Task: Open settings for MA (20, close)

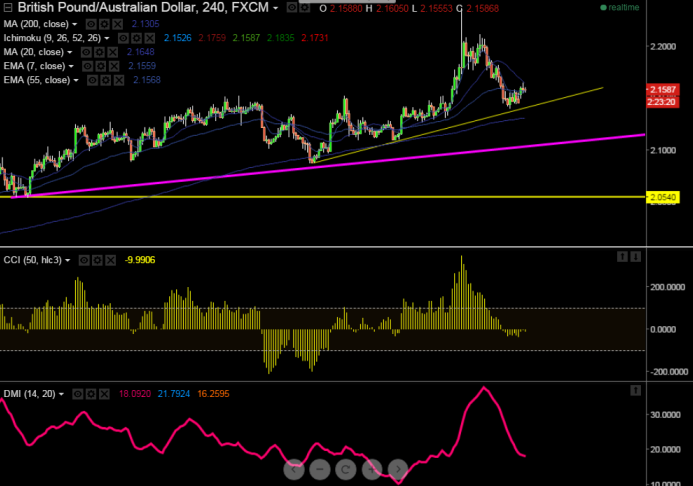Action: pos(99,52)
